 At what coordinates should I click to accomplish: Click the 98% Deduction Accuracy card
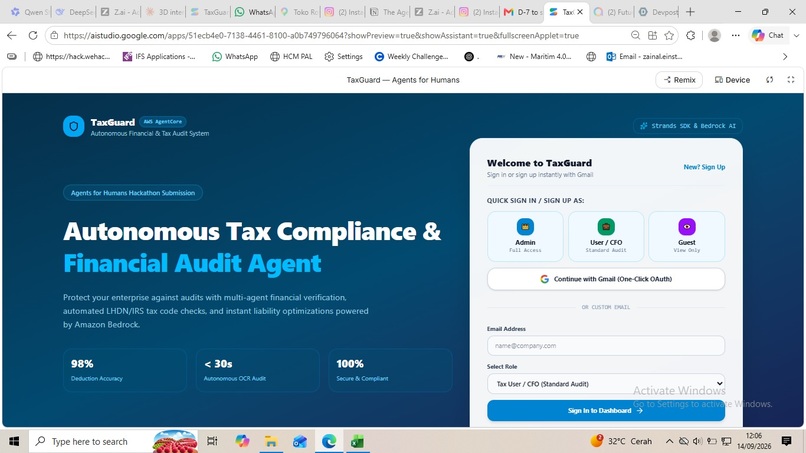point(125,370)
